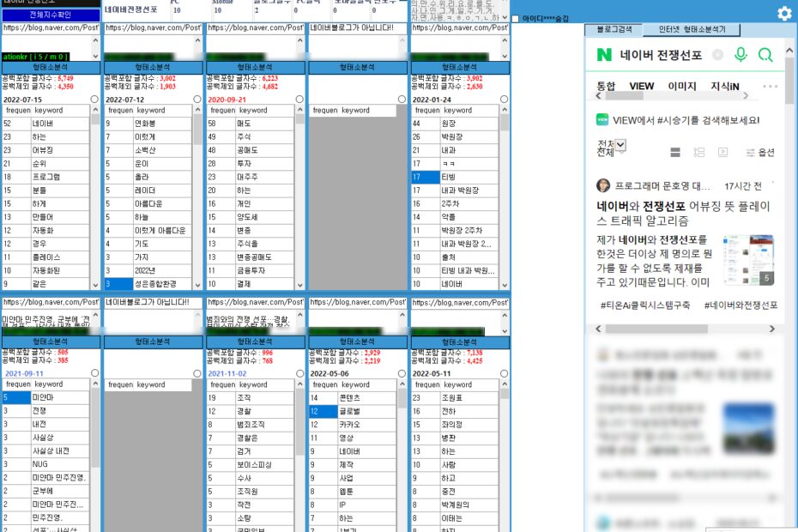798x532 pixels.
Task: Click the 네이버 전쟁선포 search query field
Action: tap(661, 55)
